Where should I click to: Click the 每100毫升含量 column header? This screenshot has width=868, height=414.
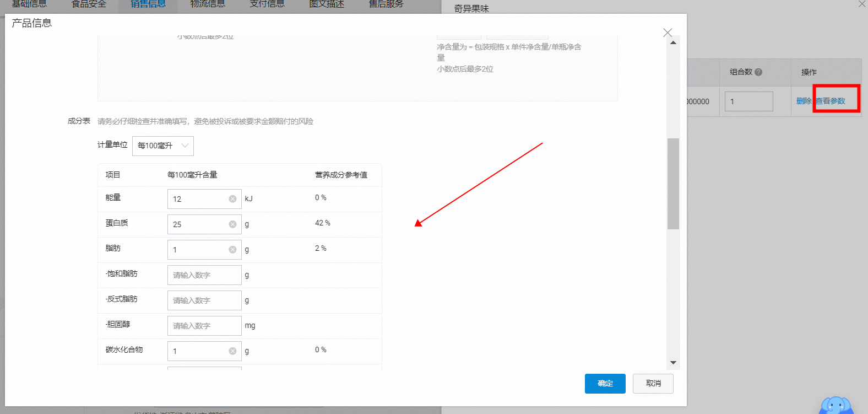[192, 175]
